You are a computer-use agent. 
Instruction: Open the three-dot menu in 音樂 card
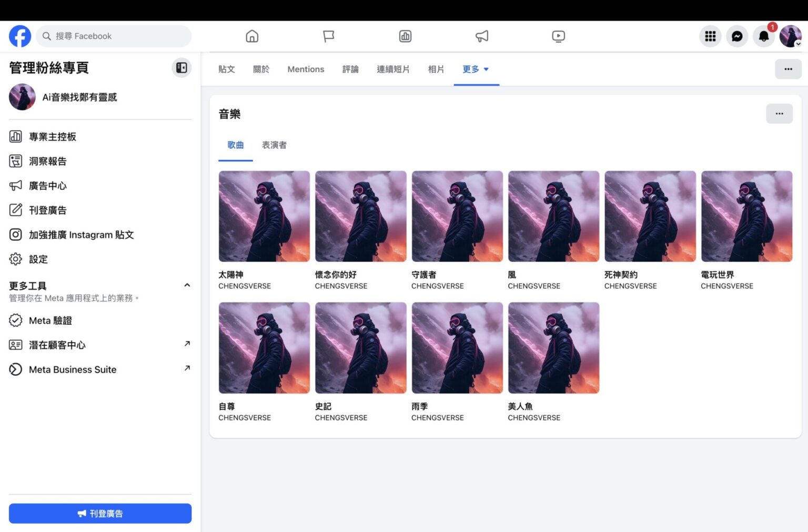779,114
